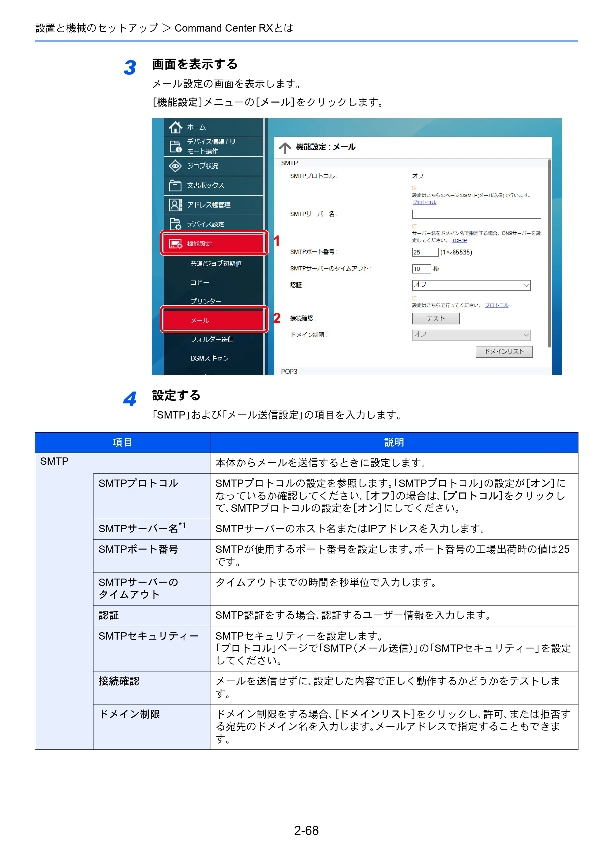The image size is (613, 868).
Task: Click the SMTPサーバー名 input field
Action: tap(476, 214)
